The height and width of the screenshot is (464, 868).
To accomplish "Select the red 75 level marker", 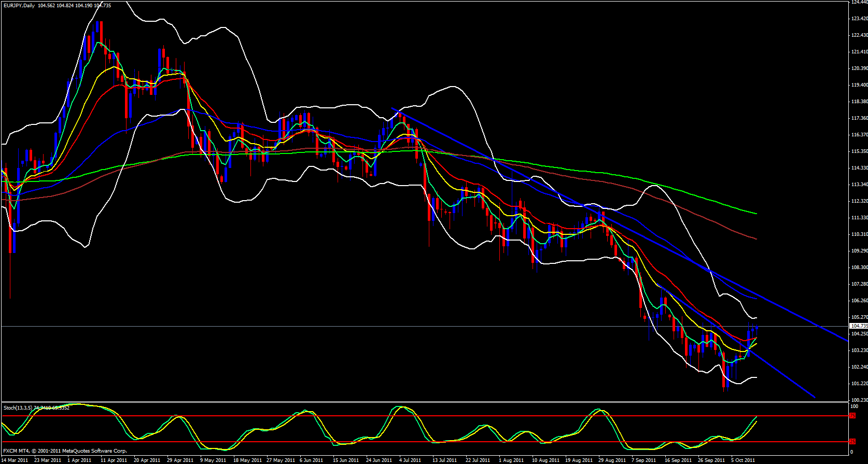I will click(852, 416).
